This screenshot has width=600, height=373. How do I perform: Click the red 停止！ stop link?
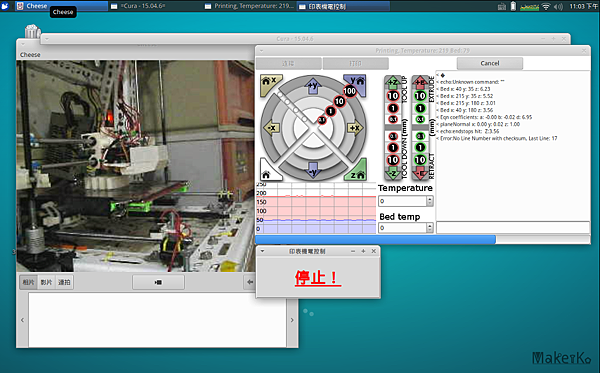(317, 277)
